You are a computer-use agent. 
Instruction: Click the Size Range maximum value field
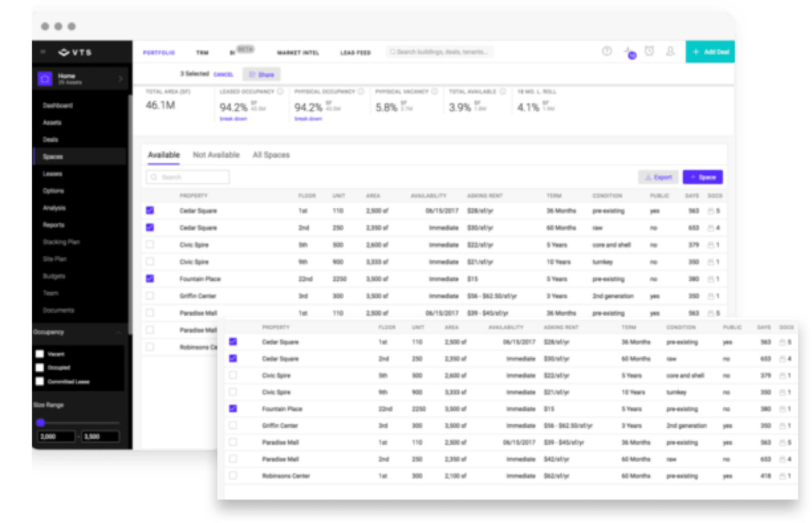(101, 437)
